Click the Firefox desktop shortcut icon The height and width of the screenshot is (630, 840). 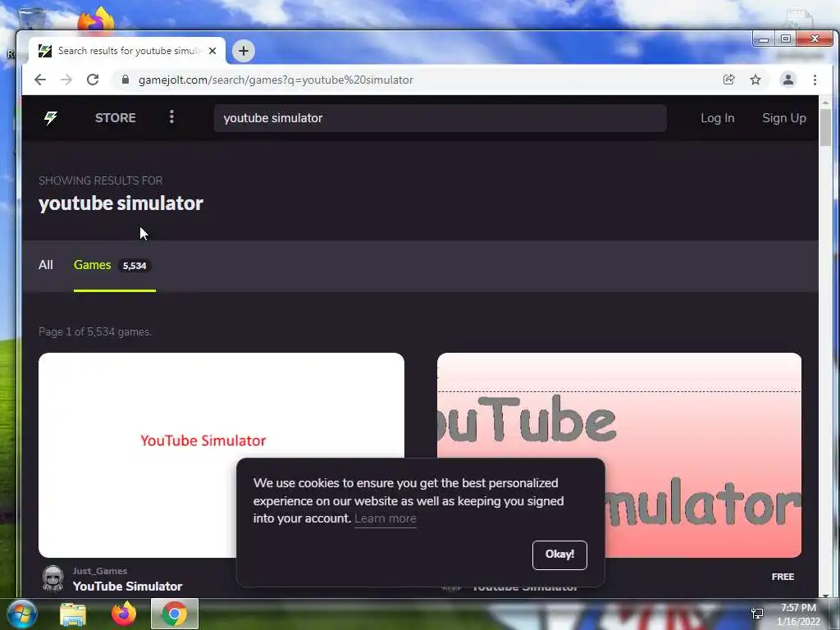tap(97, 21)
